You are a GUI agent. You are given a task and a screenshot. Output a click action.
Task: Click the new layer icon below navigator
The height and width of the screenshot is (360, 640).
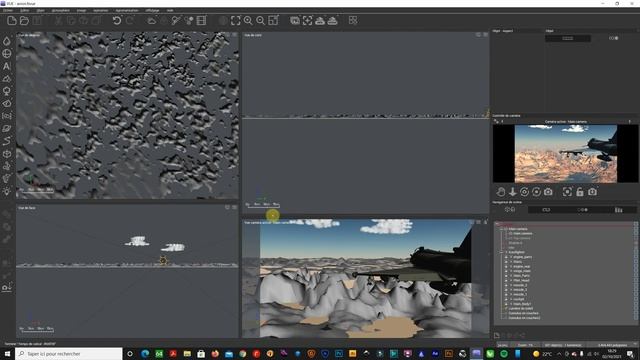pyautogui.click(x=497, y=336)
